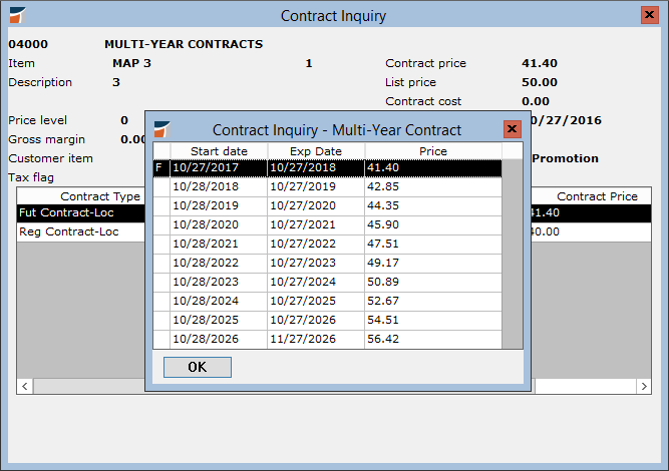Click the Start date column header
Image resolution: width=669 pixels, height=471 pixels.
(x=217, y=151)
